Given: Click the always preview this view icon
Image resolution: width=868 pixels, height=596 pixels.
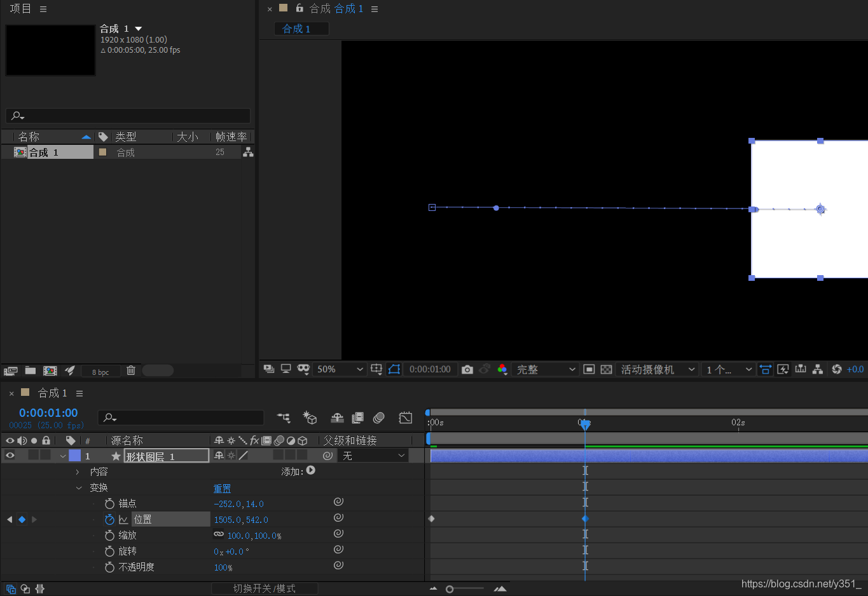Looking at the screenshot, I should 269,369.
